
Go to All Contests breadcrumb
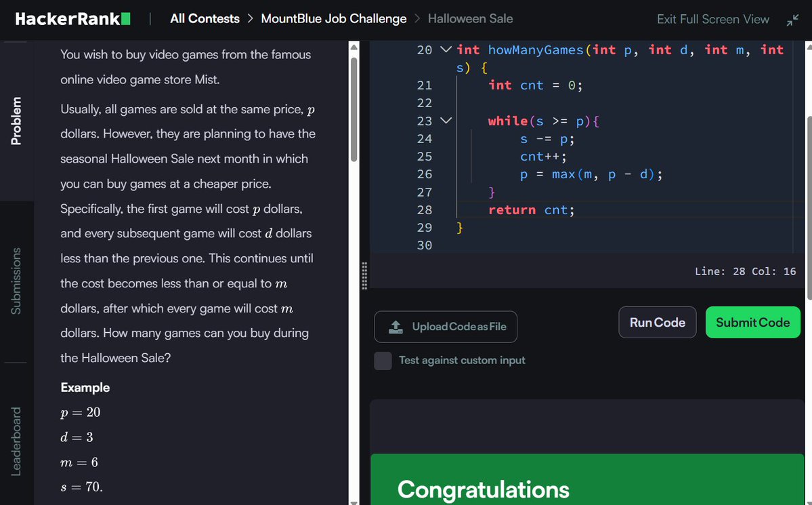[x=205, y=19]
